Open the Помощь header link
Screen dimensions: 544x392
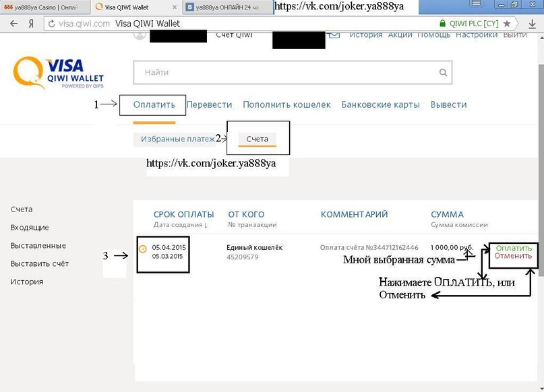pos(433,35)
